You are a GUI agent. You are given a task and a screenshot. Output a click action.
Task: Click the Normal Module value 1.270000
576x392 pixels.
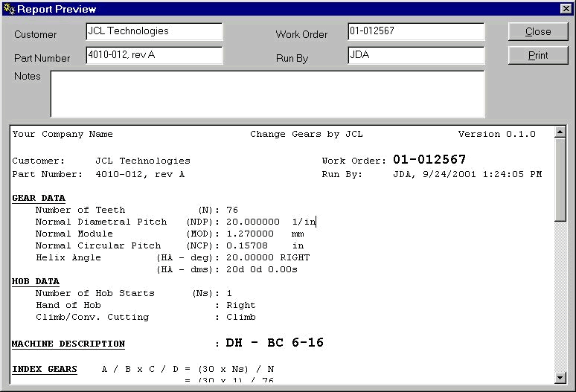pos(250,234)
